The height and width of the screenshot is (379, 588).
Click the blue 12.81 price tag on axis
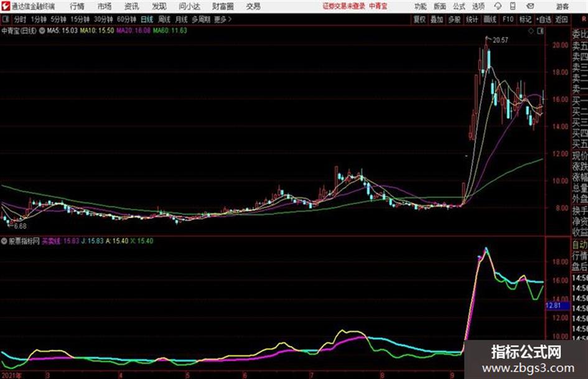tap(557, 306)
